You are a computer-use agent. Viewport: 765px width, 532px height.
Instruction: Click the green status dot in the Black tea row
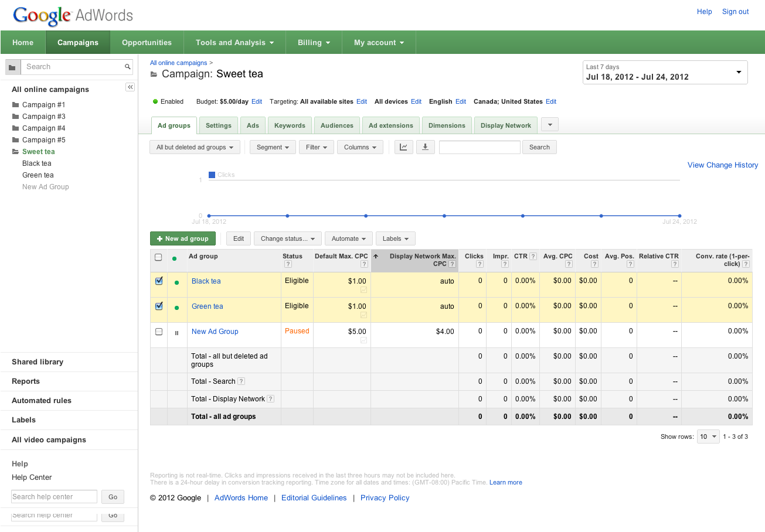click(x=176, y=282)
